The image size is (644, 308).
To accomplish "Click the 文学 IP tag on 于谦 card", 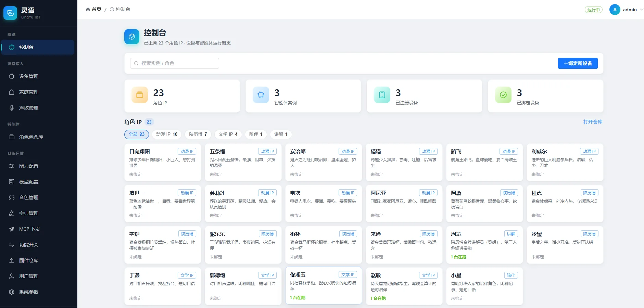I will click(x=187, y=275).
